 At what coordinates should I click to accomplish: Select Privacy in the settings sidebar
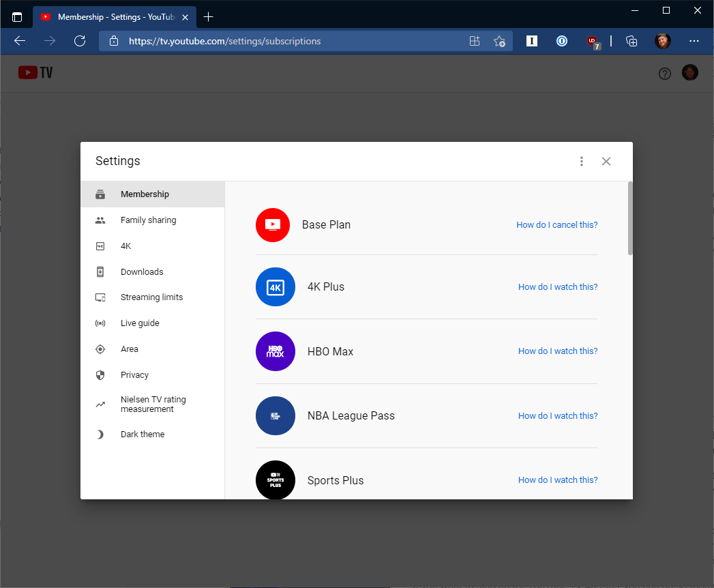coord(135,374)
